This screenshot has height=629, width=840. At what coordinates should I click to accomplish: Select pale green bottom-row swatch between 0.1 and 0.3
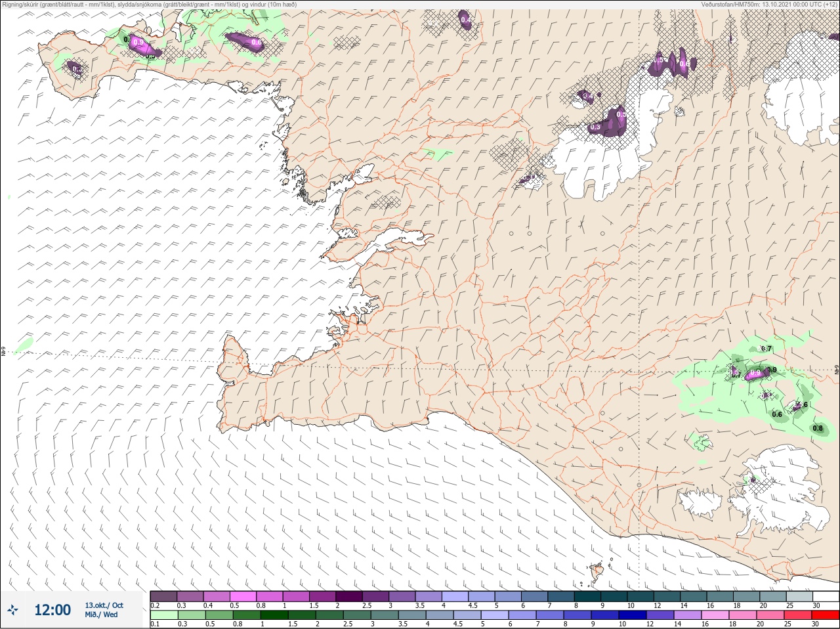point(163,615)
